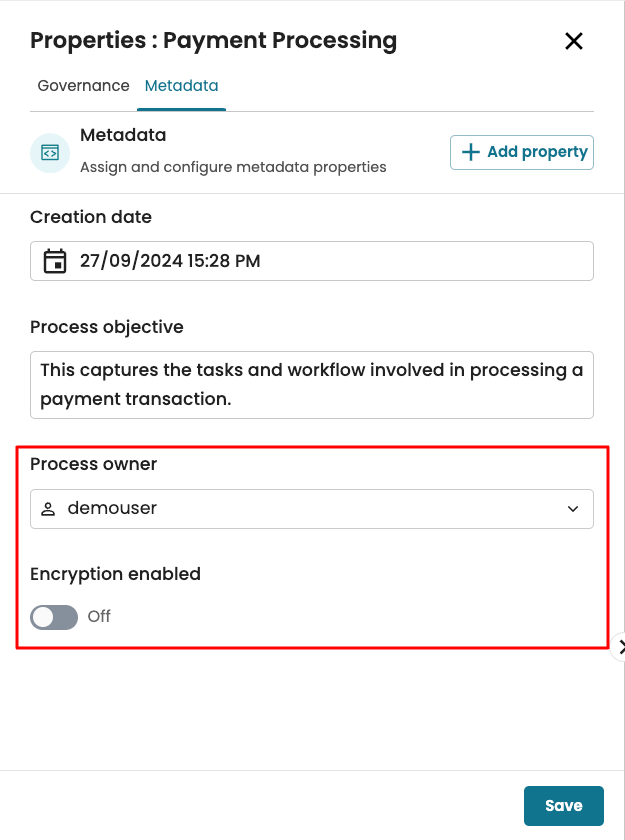Close the Payment Processing properties panel
Image resolution: width=625 pixels, height=840 pixels.
574,41
